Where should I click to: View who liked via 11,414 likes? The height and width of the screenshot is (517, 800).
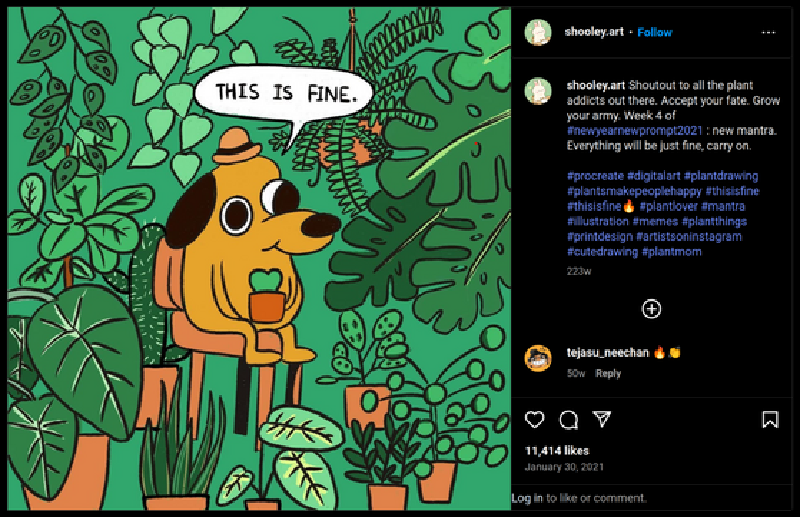tap(557, 451)
